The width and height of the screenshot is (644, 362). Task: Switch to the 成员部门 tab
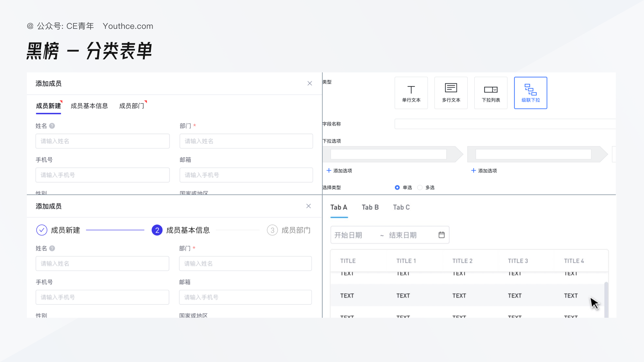[x=132, y=106]
